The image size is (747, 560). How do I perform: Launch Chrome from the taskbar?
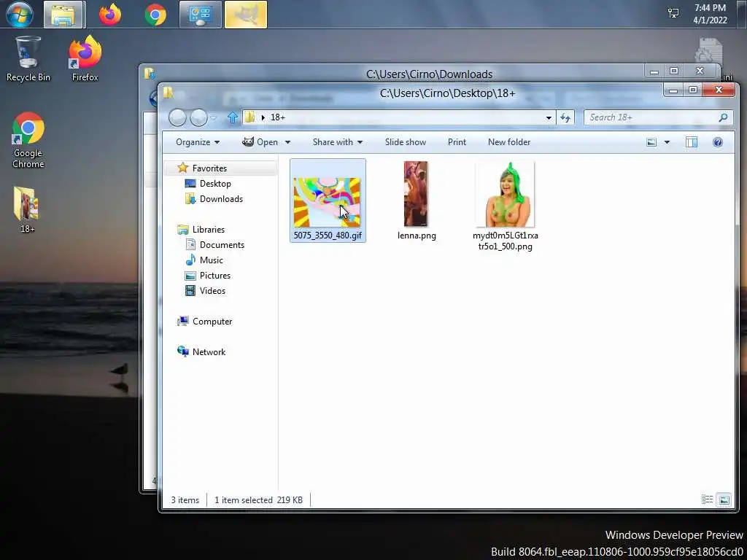(x=155, y=15)
